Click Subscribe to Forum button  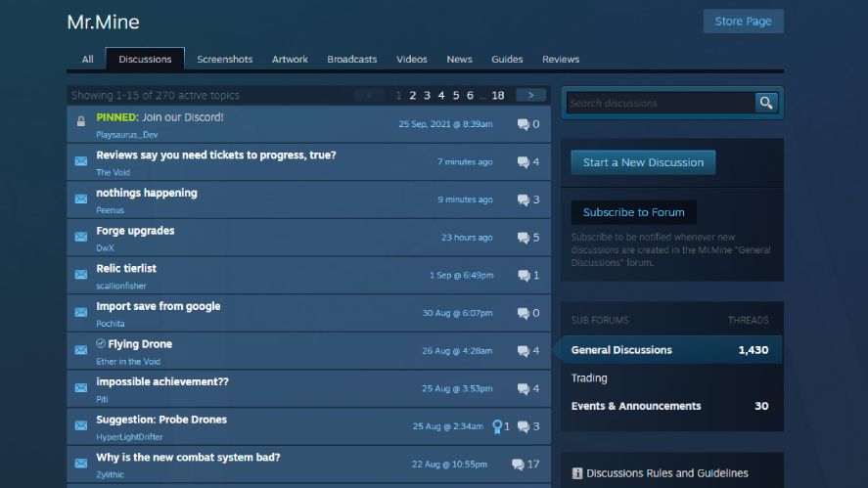click(634, 212)
